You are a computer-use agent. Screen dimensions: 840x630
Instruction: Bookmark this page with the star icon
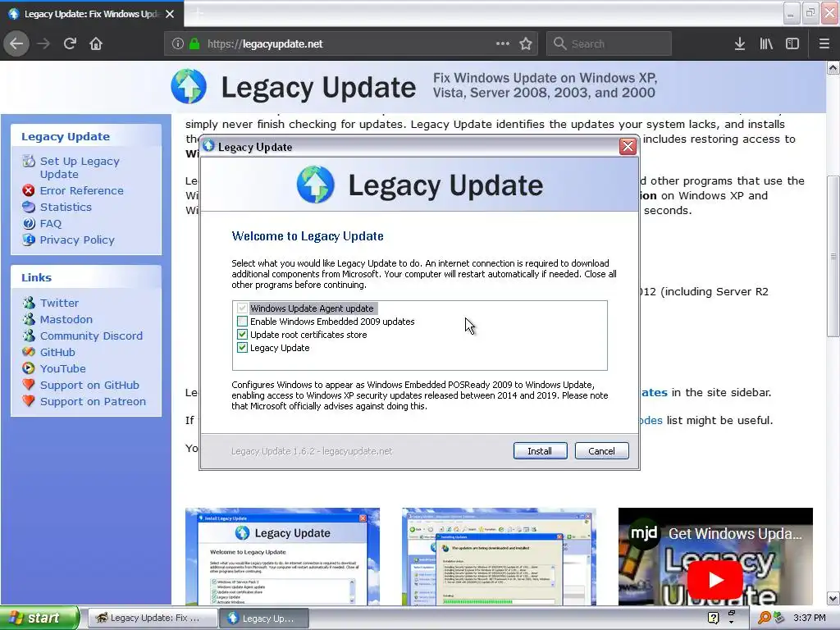526,43
